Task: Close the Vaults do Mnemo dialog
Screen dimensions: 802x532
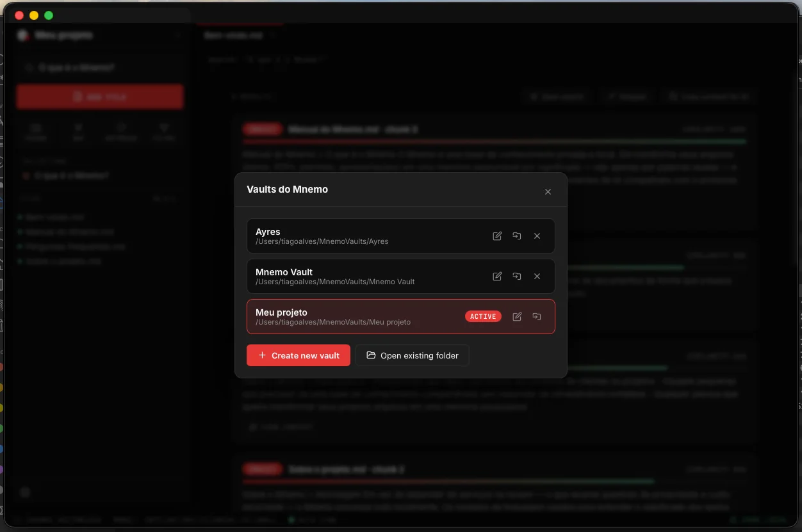Action: [x=548, y=191]
